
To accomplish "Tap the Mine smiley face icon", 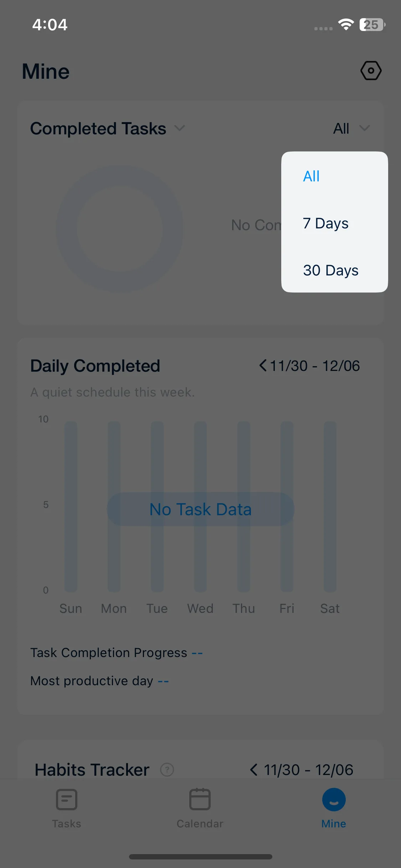I will click(334, 799).
